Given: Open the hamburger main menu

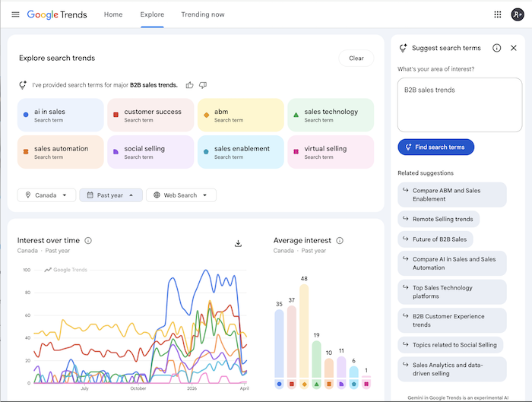Looking at the screenshot, I should pos(15,14).
